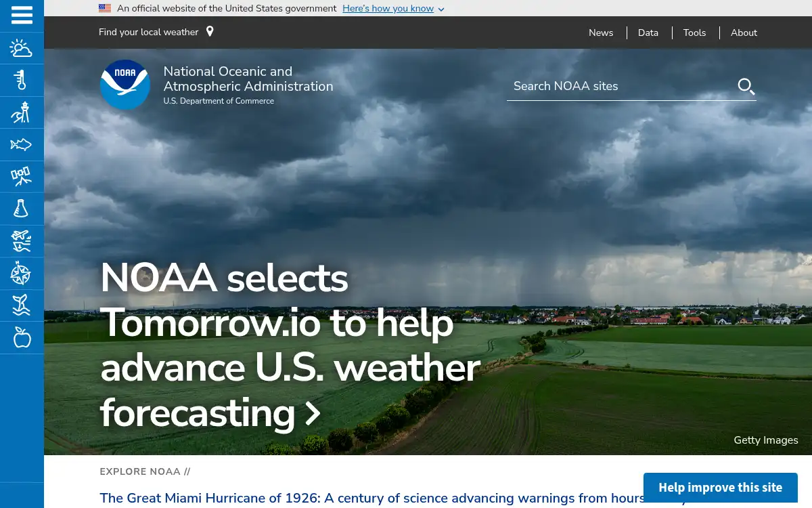
Task: Expand "Here's how you know" disclosure
Action: click(393, 9)
